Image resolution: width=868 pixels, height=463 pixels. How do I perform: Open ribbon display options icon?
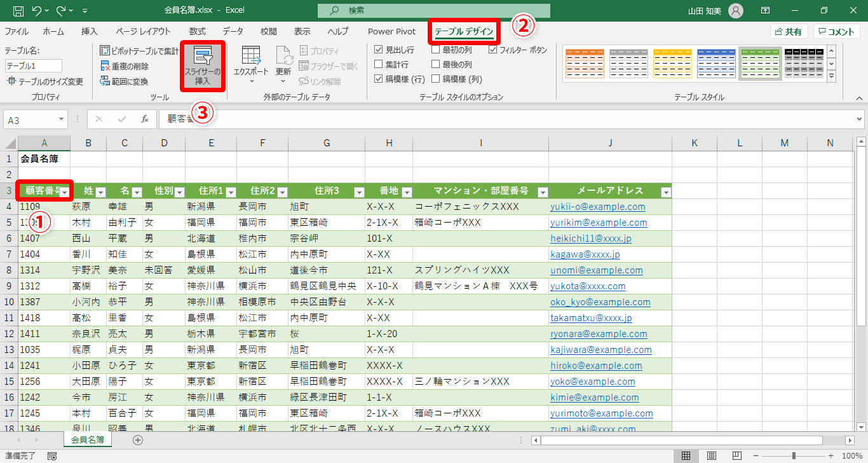(766, 11)
